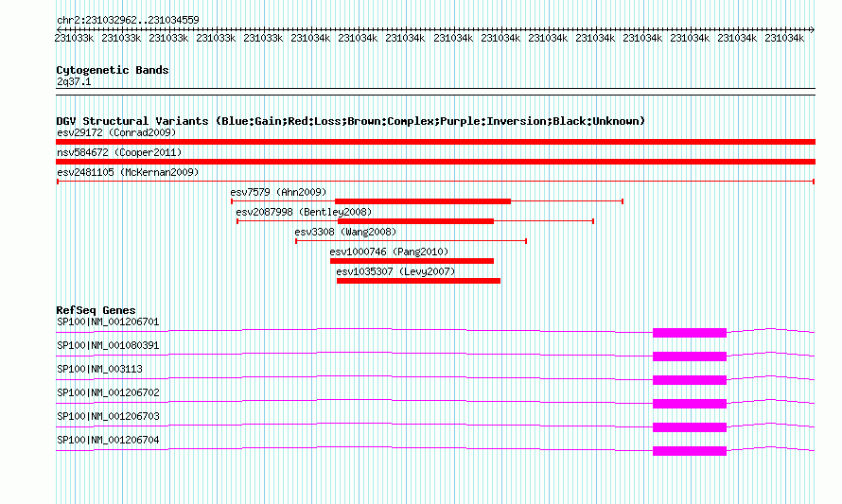The height and width of the screenshot is (504, 842).
Task: Open transcript SP100|NM_001080391 label
Action: click(x=108, y=346)
